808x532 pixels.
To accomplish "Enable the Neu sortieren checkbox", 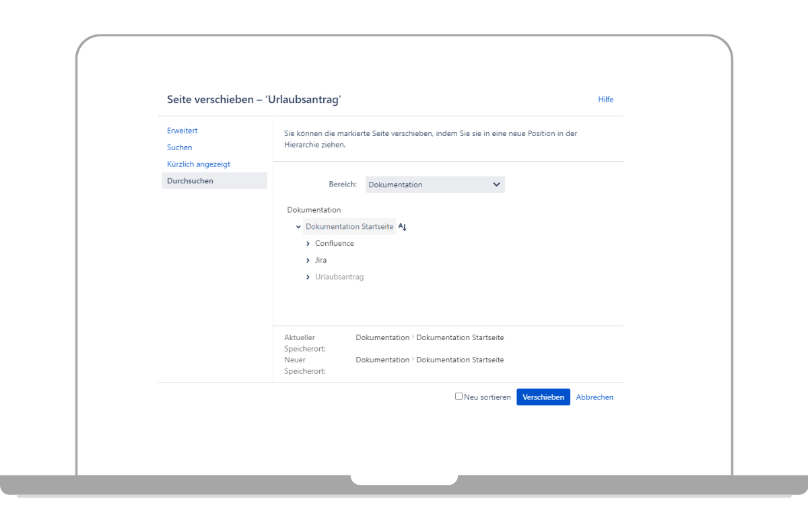I will coord(459,397).
